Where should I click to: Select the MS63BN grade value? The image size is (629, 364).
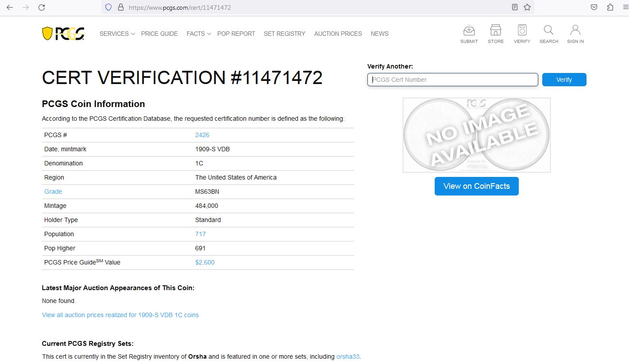point(207,192)
